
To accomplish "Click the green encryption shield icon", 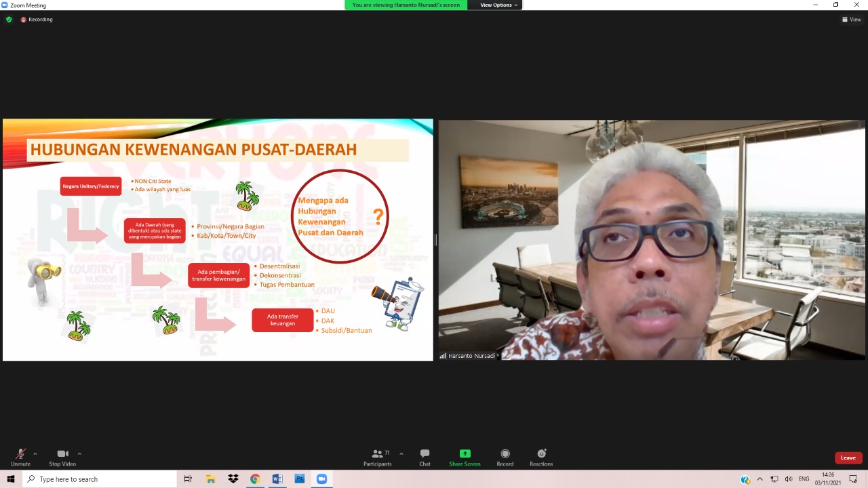I will [x=9, y=20].
